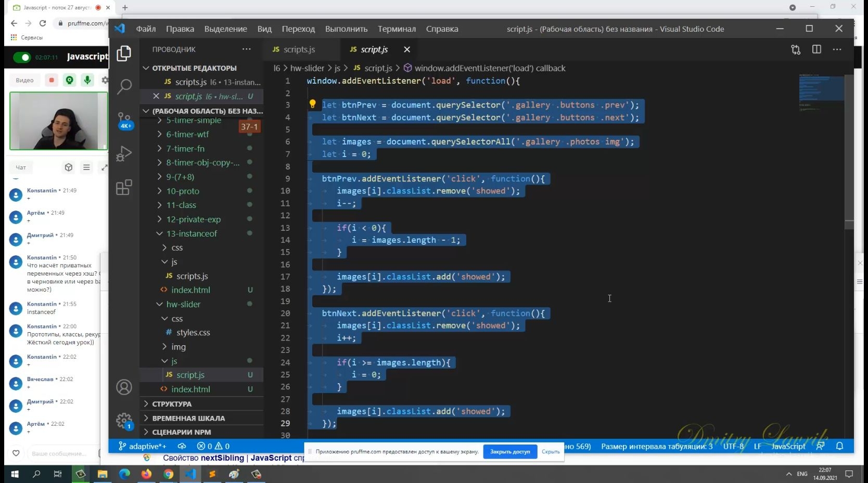
Task: Click the green microphone icon in the webinar panel
Action: point(87,80)
